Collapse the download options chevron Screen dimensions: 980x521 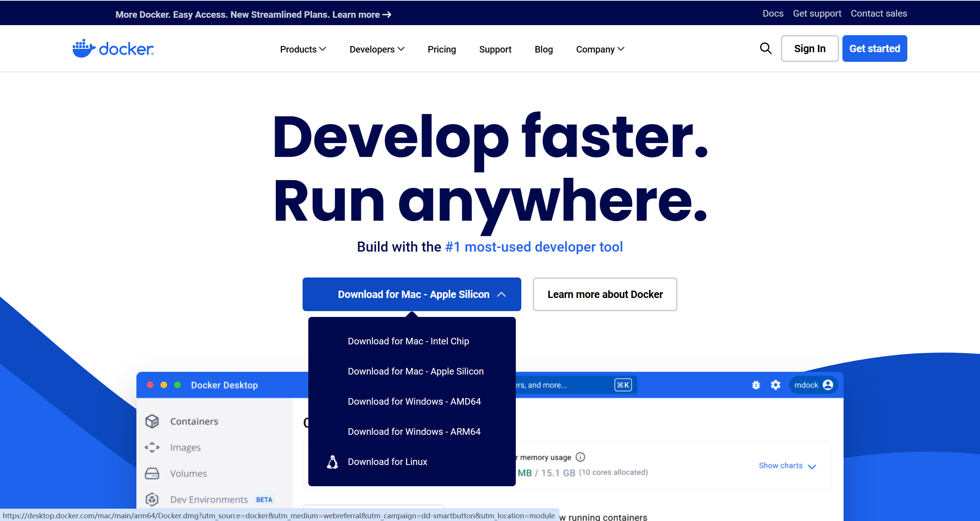pyautogui.click(x=501, y=295)
